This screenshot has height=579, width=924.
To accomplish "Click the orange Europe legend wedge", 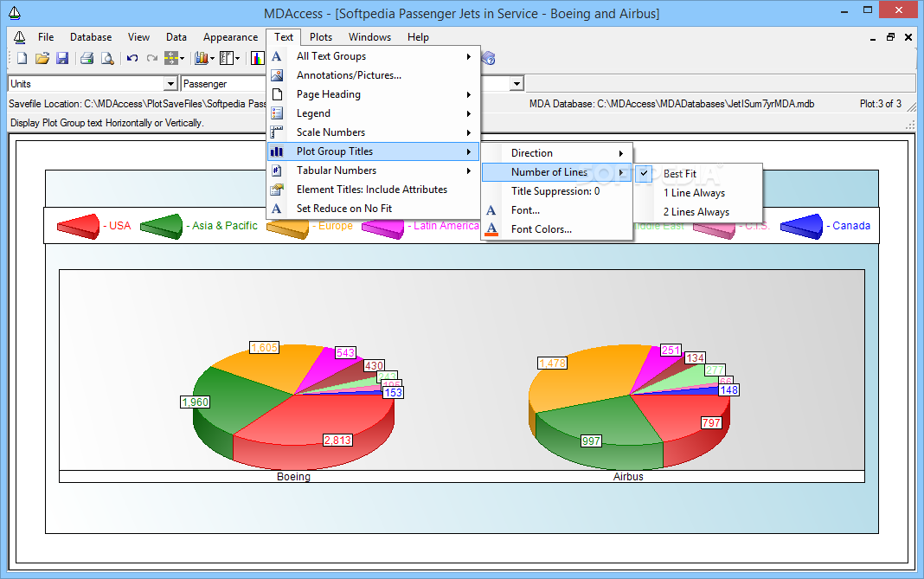I will 287,228.
